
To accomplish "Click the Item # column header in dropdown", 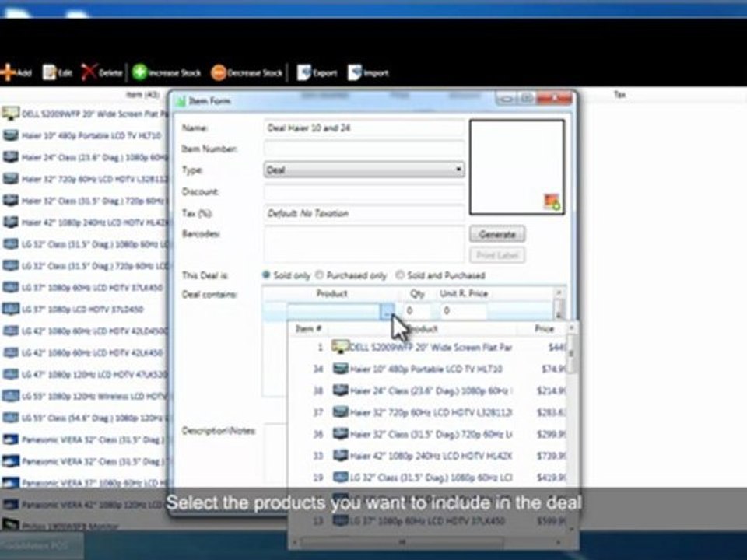I will coord(308,328).
